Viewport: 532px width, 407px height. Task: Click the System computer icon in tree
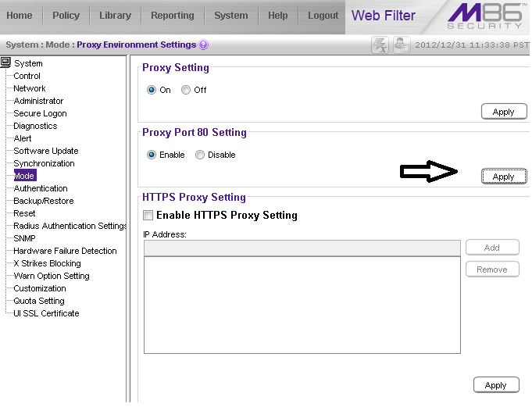6,62
